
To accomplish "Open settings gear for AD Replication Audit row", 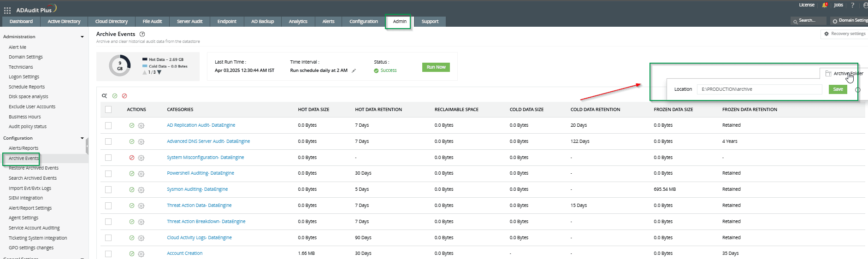I will pyautogui.click(x=142, y=125).
